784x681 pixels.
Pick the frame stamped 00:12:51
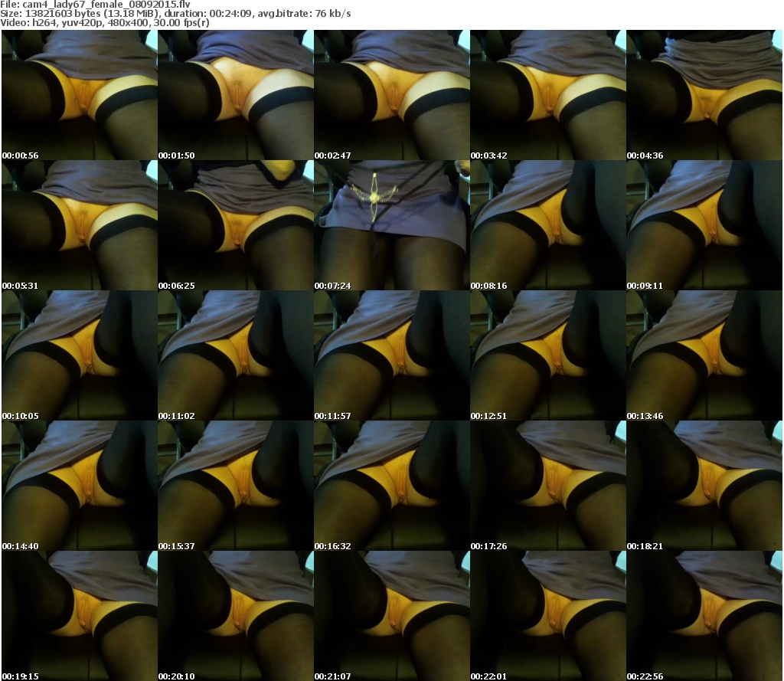coord(548,355)
